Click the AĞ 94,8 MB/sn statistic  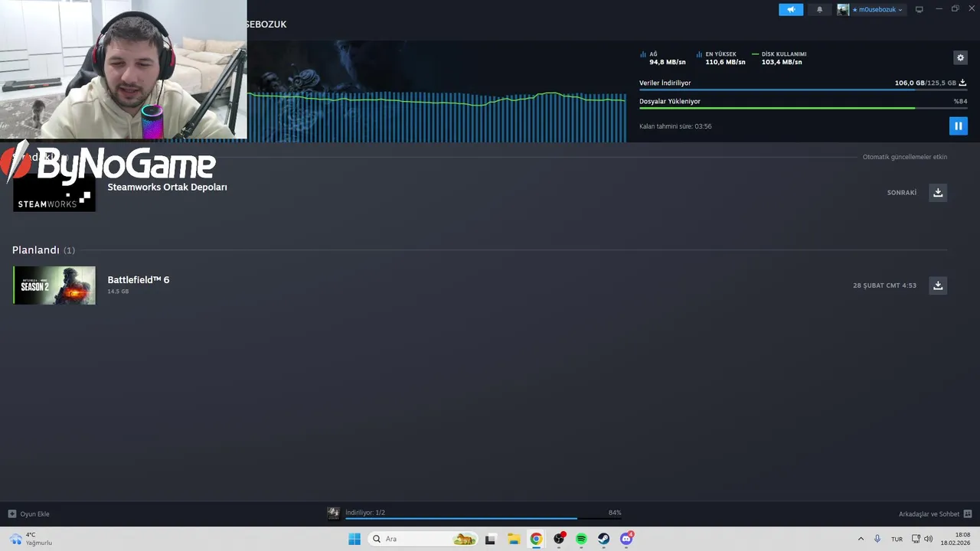pos(663,58)
